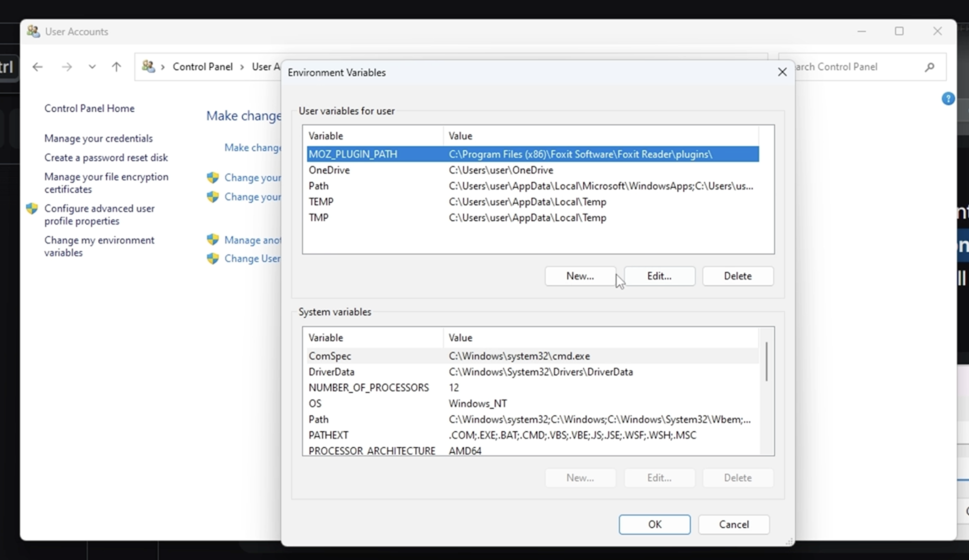Click shield icon next to Configure advanced user profile
This screenshot has height=560, width=969.
[x=32, y=209]
